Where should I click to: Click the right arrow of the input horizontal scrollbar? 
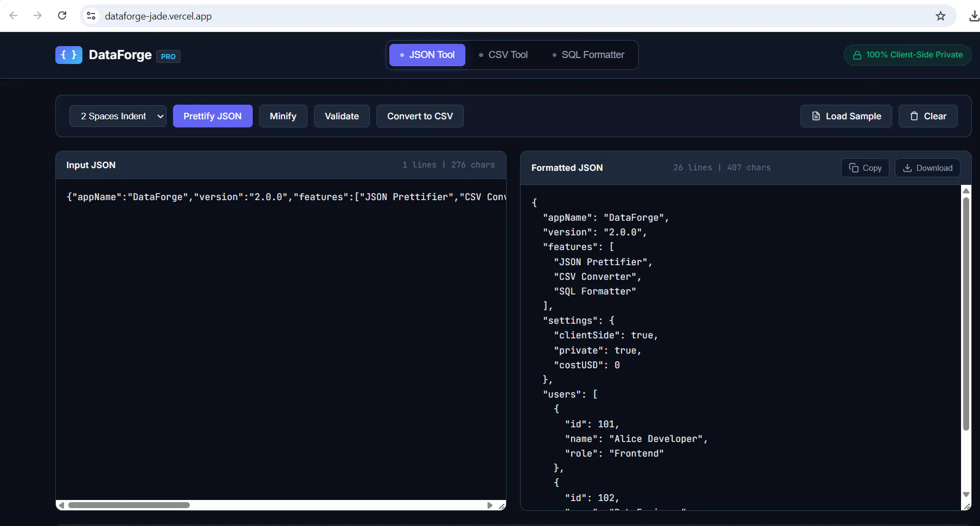pyautogui.click(x=490, y=505)
